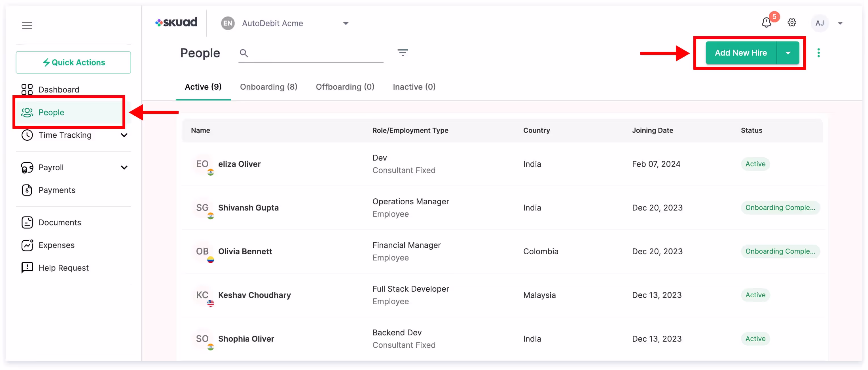Click the Add New Hire button
The height and width of the screenshot is (370, 868).
click(741, 53)
